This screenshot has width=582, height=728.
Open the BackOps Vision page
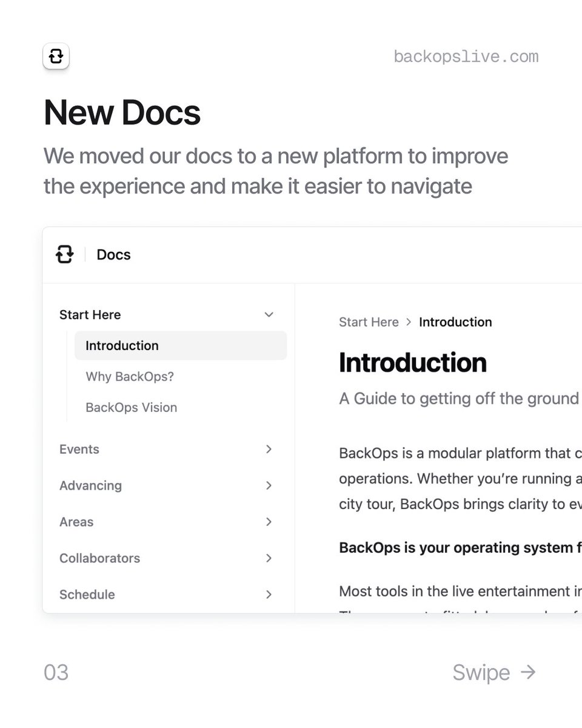(132, 408)
